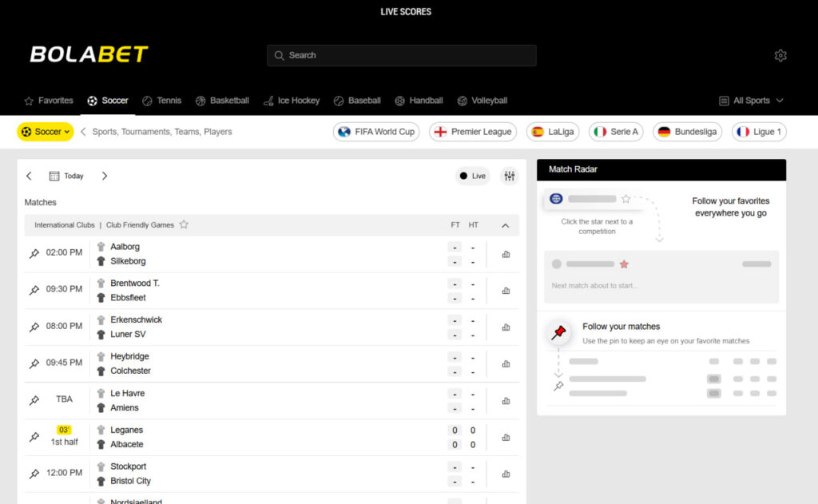
Task: Favorite the Club Friendly Games competition
Action: coord(184,224)
